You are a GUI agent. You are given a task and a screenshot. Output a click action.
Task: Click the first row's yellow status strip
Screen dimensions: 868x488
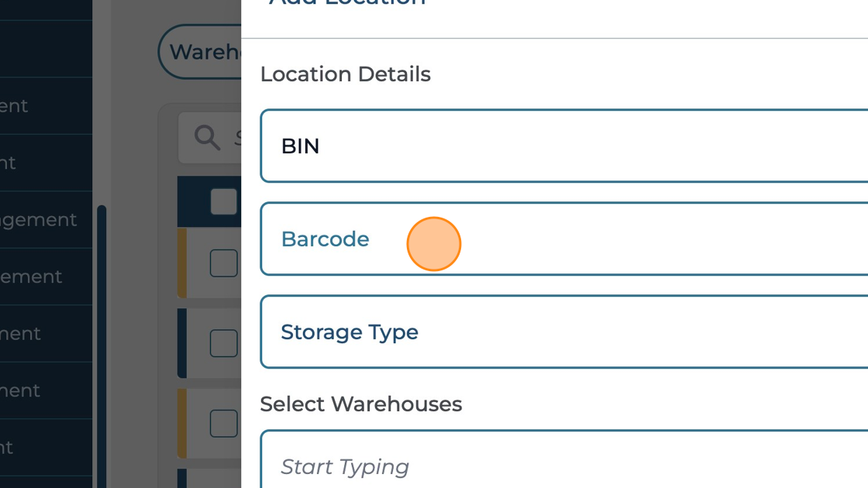coord(182,263)
